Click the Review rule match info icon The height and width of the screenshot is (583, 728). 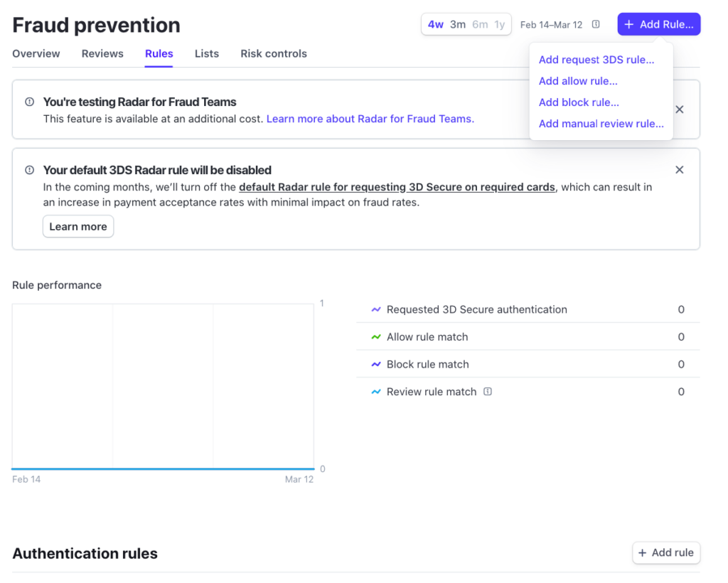coord(488,392)
